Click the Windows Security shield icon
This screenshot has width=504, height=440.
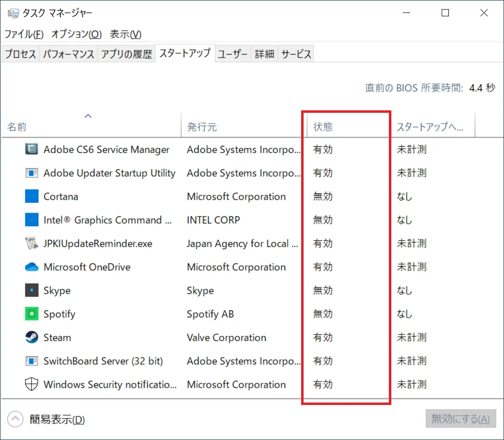(x=32, y=384)
